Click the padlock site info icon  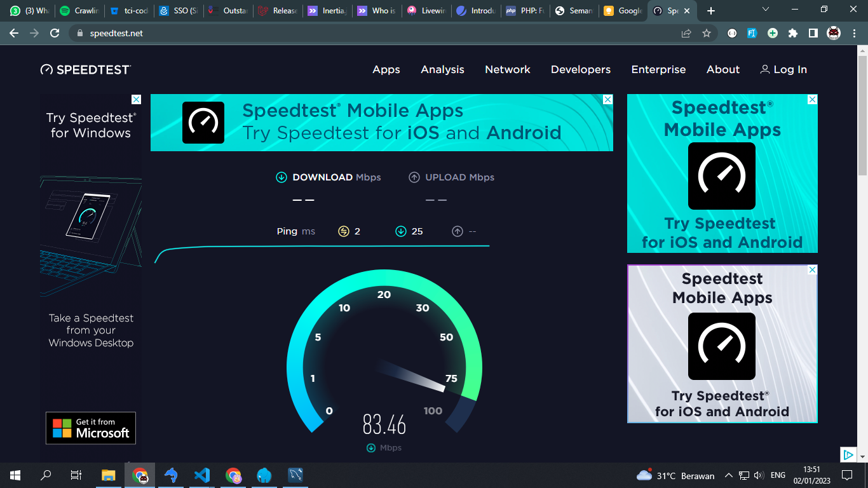79,33
